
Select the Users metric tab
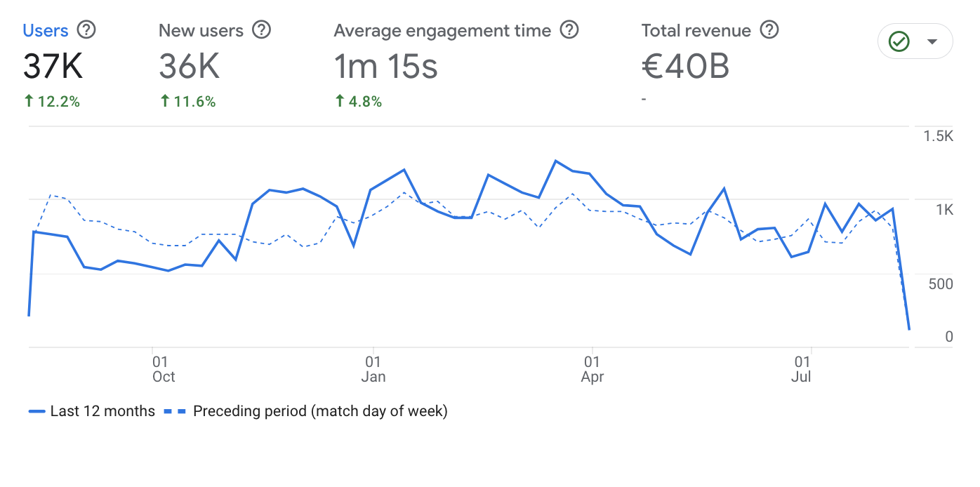pos(46,31)
